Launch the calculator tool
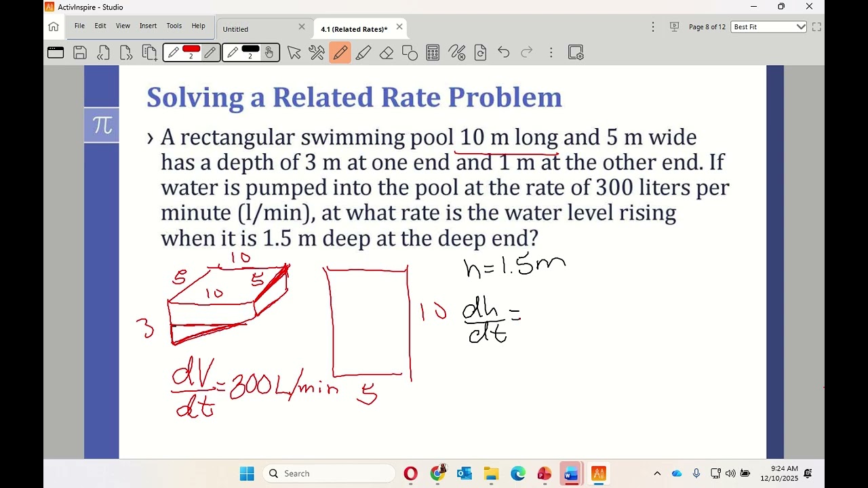Image resolution: width=868 pixels, height=488 pixels. pyautogui.click(x=433, y=53)
